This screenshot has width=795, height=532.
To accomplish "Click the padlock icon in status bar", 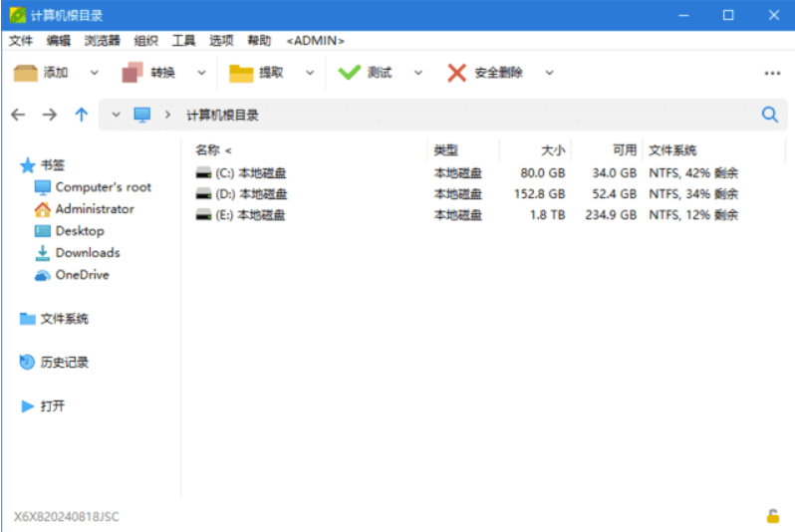I will coord(772,516).
